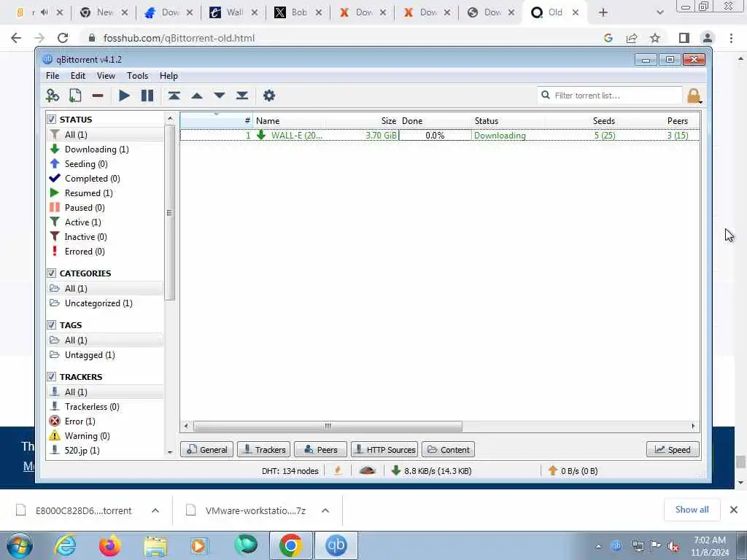Toggle the TRACKERS section checkbox
Image resolution: width=747 pixels, height=560 pixels.
[x=52, y=377]
